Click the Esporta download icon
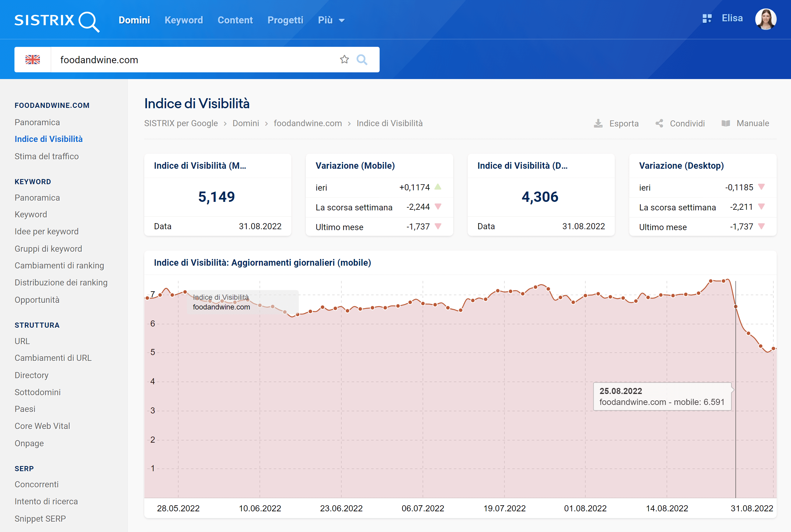Image resolution: width=791 pixels, height=532 pixels. click(598, 123)
